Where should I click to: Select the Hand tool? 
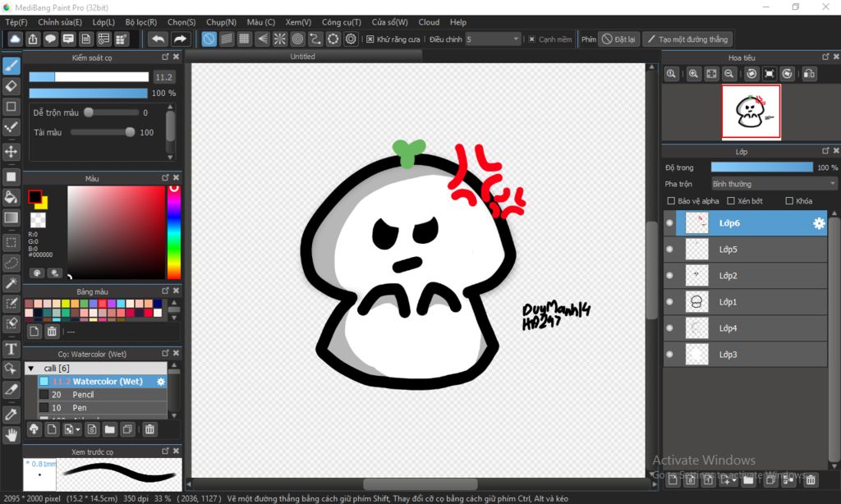click(x=11, y=435)
